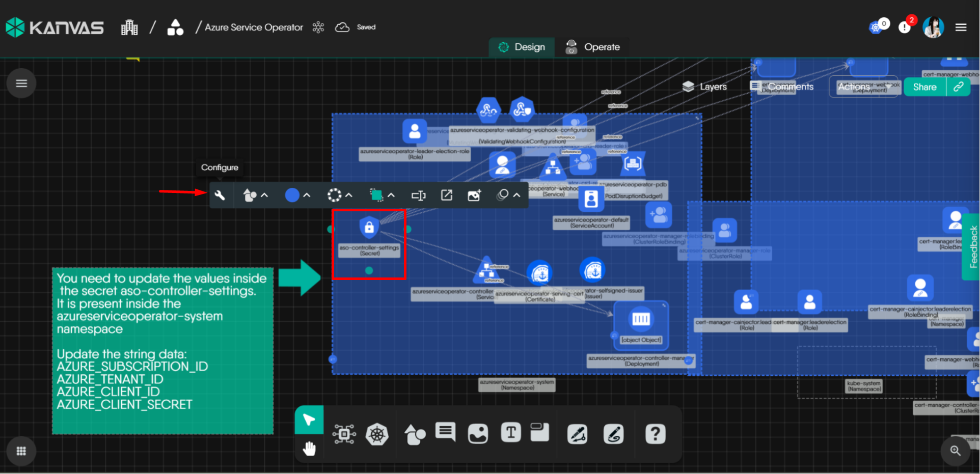980x474 pixels.
Task: Select the section/card container tool
Action: [540, 432]
